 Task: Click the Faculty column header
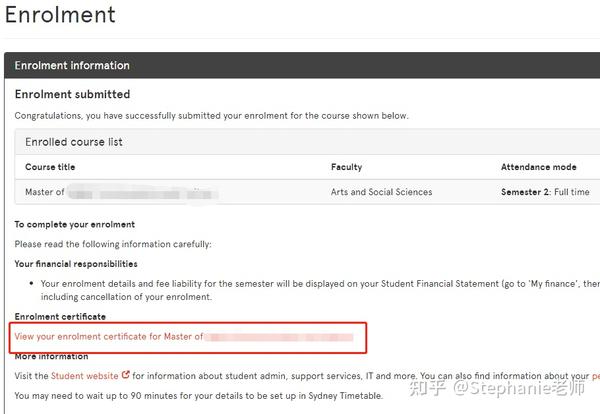tap(346, 167)
